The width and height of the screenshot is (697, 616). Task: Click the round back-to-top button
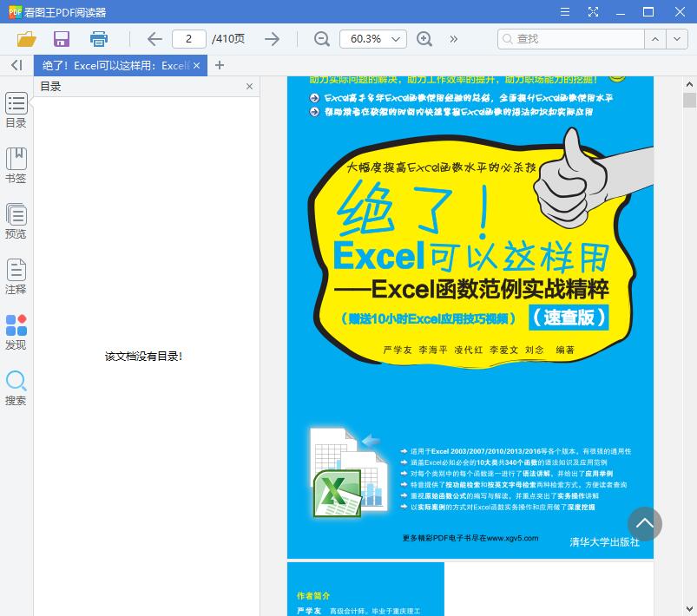point(645,523)
